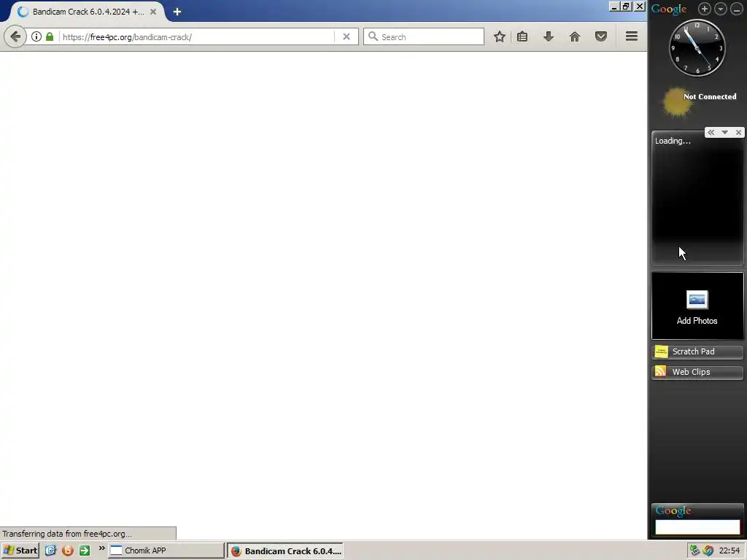Click the sun weather icon gadget
The width and height of the screenshot is (747, 560).
[676, 102]
